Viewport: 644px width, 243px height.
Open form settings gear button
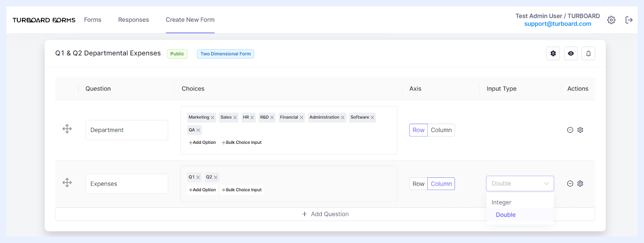(x=553, y=53)
